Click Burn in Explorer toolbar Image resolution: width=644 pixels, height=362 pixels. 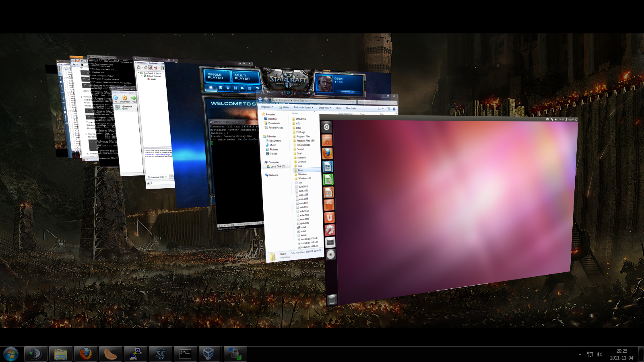tap(339, 108)
